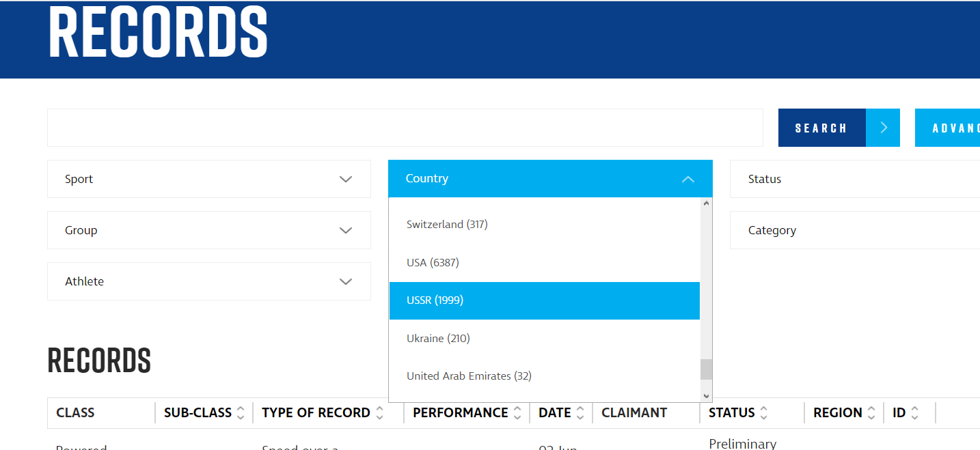This screenshot has height=450, width=980.
Task: Open the Status filter dropdown
Action: (854, 179)
